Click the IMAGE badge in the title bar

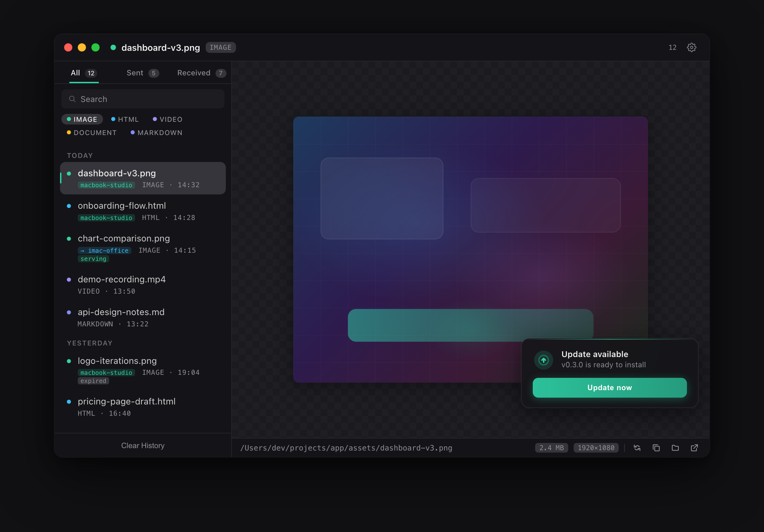pyautogui.click(x=221, y=47)
